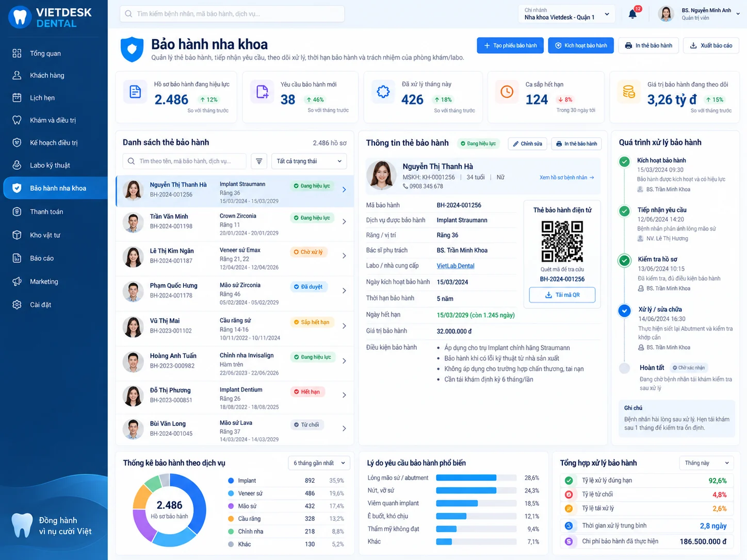The image size is (747, 560).
Task: Click the VietDesk Dental tooth logo
Action: (20, 17)
